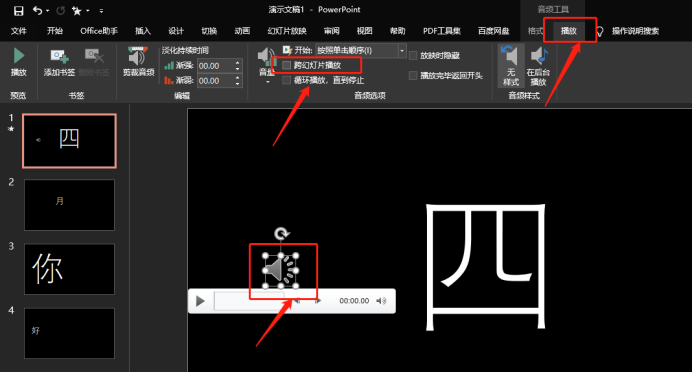Click the 00:00.00 time display
The height and width of the screenshot is (372, 692).
coord(354,301)
